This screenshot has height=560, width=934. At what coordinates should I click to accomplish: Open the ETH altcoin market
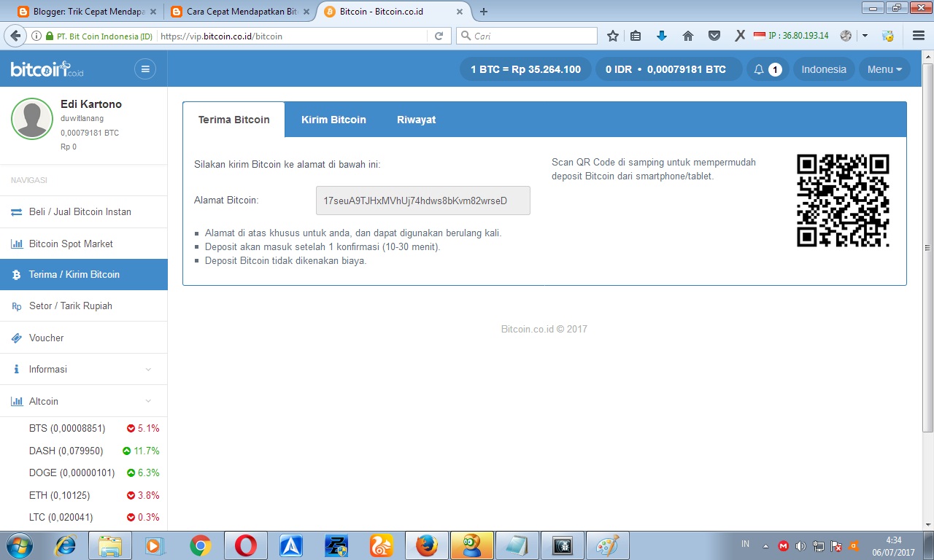(84, 495)
